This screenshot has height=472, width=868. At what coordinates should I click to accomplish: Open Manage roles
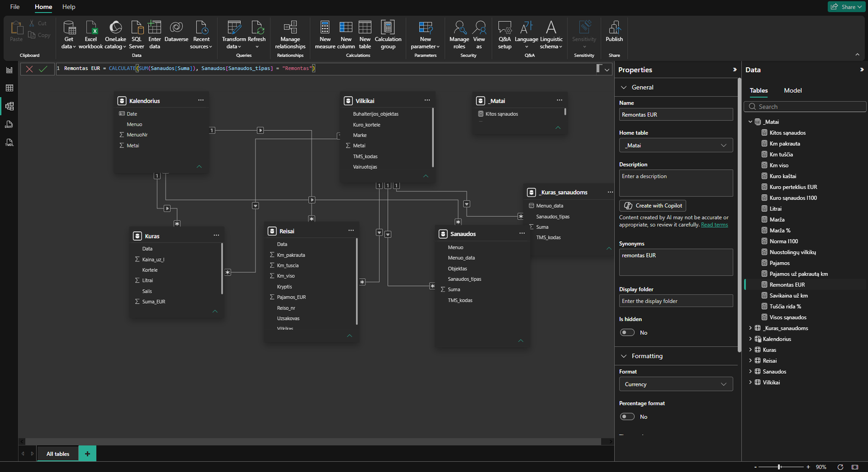coord(459,35)
